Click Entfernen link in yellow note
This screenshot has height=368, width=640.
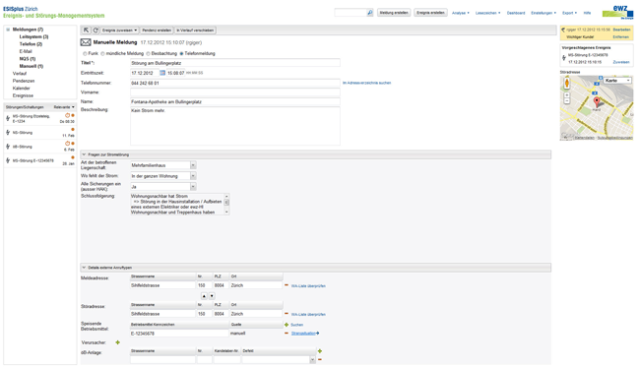pyautogui.click(x=621, y=37)
